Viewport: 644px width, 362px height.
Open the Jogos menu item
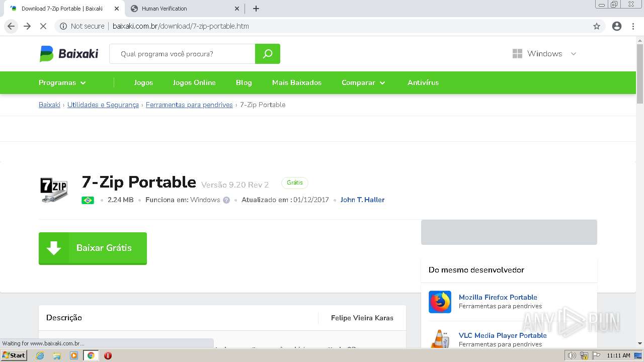tap(143, 82)
